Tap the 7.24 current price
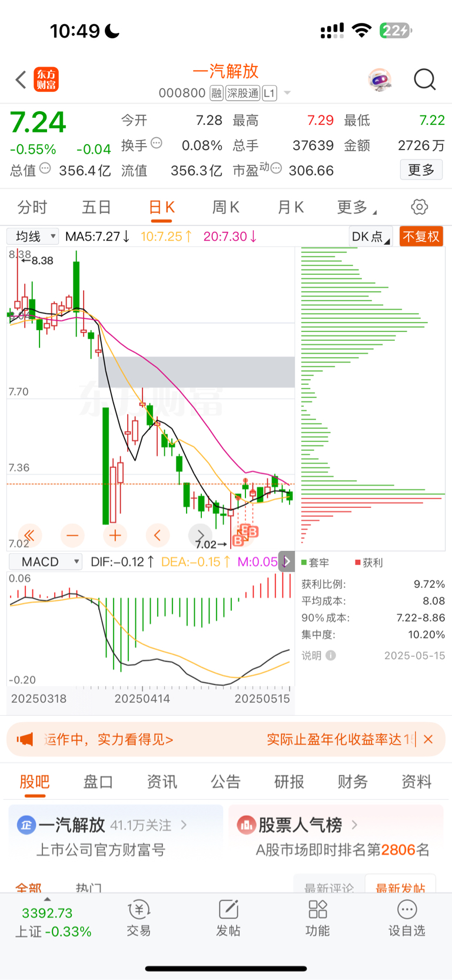This screenshot has height=980, width=452. 38,122
